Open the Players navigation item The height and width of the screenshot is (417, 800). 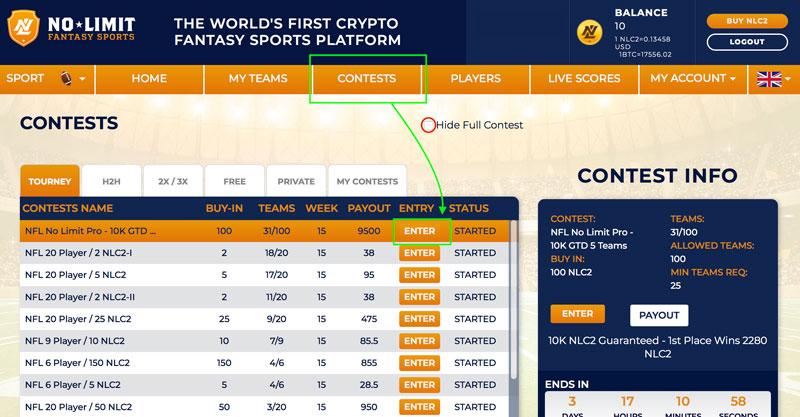point(476,78)
